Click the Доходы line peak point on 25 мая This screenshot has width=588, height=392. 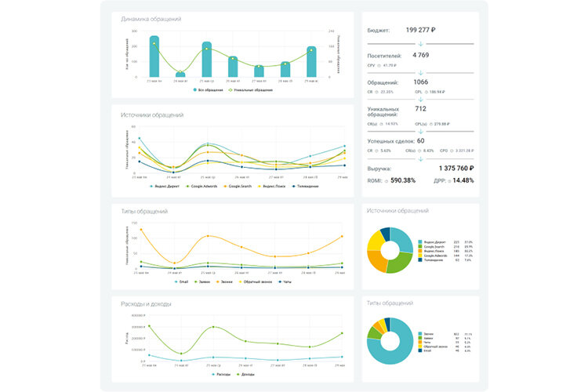point(213,327)
